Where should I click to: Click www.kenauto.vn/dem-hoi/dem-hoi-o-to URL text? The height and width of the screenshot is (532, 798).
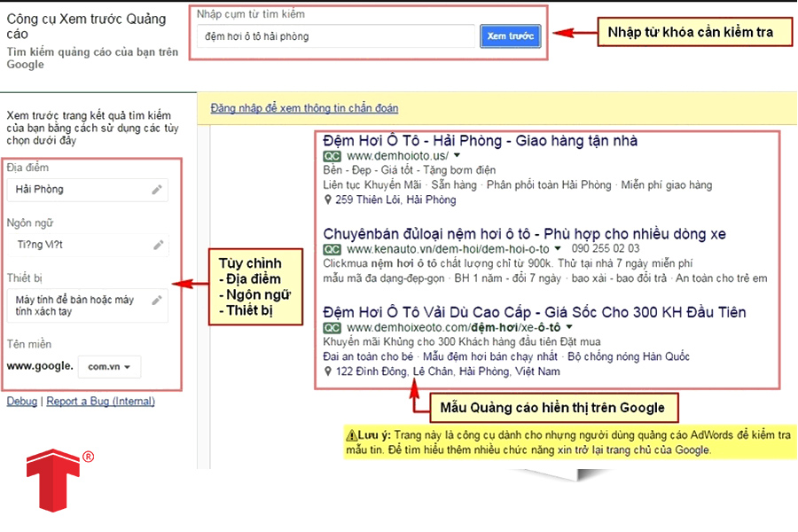448,249
